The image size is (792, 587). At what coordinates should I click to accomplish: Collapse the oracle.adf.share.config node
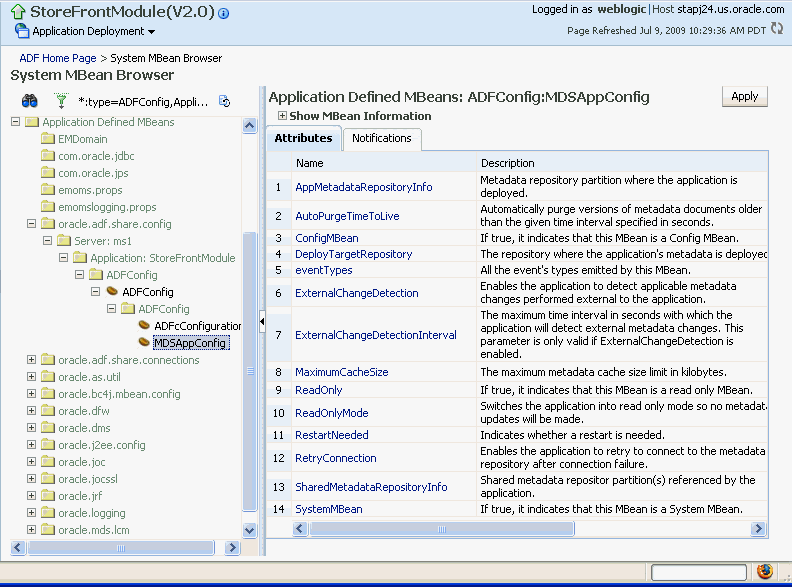tap(31, 223)
